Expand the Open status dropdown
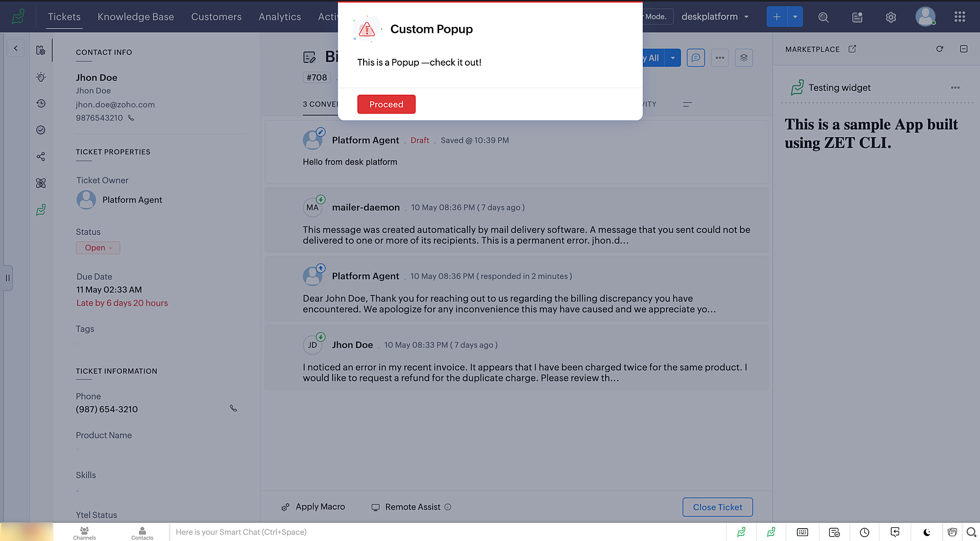Image resolution: width=980 pixels, height=541 pixels. 98,248
